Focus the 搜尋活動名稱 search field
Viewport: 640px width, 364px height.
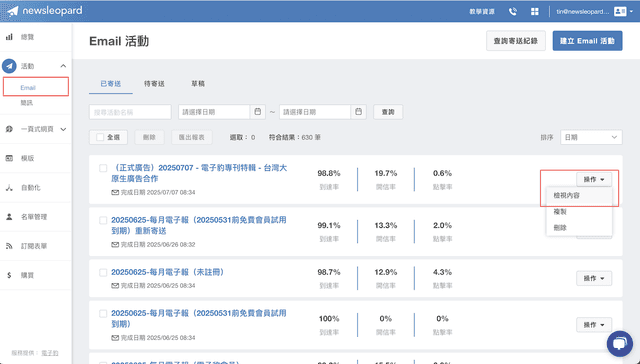pos(130,112)
